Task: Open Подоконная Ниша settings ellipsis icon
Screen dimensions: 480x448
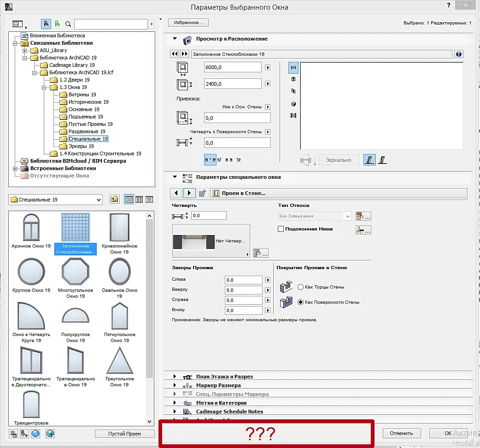Action: 363,230
